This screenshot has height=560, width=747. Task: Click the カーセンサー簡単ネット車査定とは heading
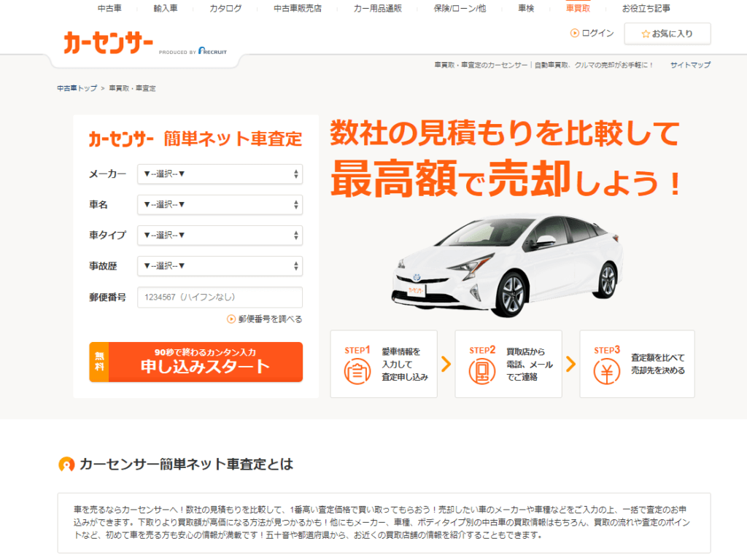(186, 464)
